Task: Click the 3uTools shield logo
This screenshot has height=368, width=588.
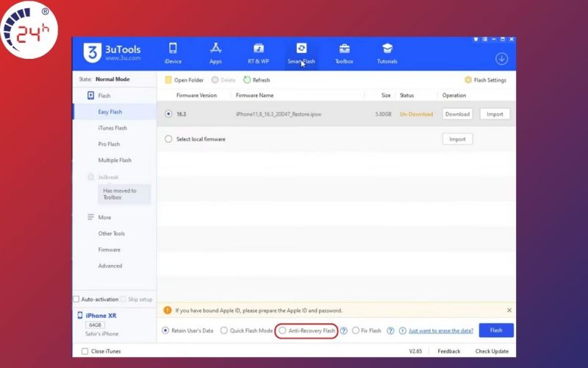Action: 93,52
